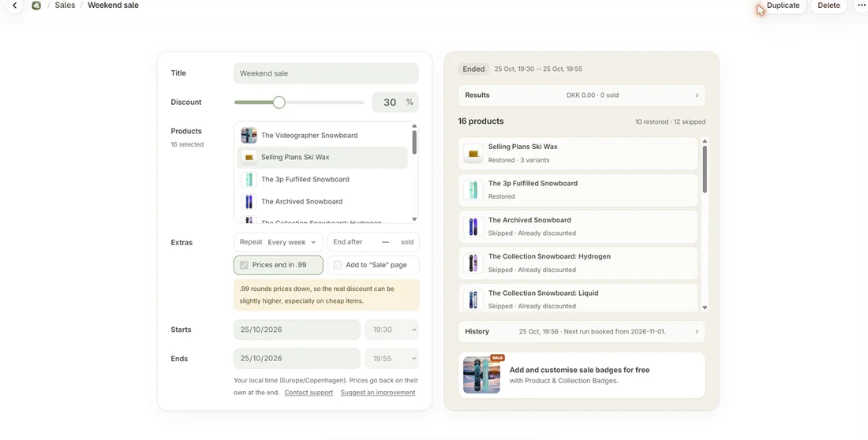Click "Restored · 3 variants" status text

518,160
